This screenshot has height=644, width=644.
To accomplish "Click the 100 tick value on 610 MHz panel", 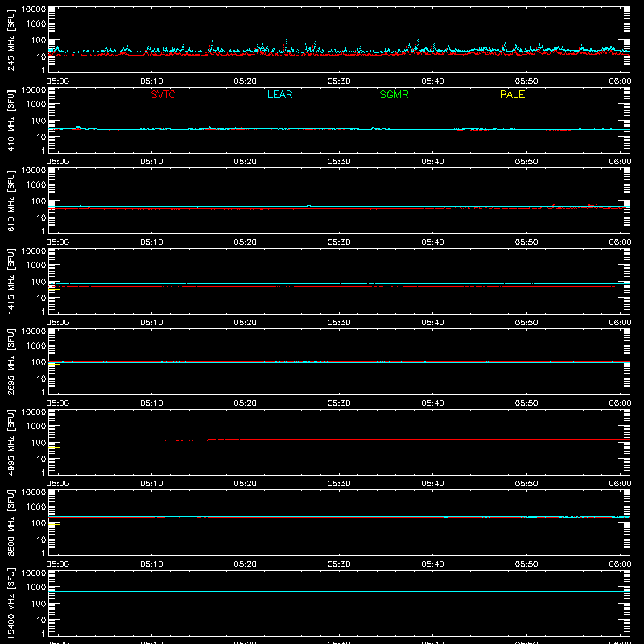I will [39, 201].
